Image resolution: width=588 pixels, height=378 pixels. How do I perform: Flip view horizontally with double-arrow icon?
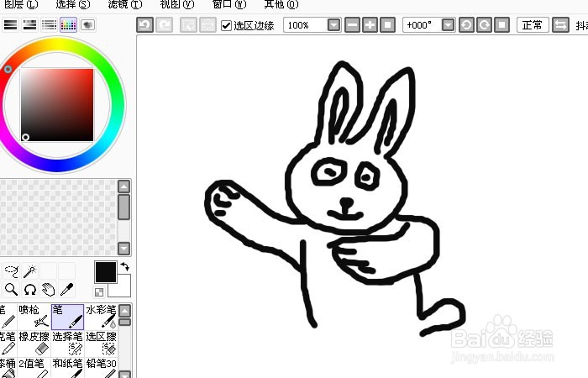(x=560, y=25)
